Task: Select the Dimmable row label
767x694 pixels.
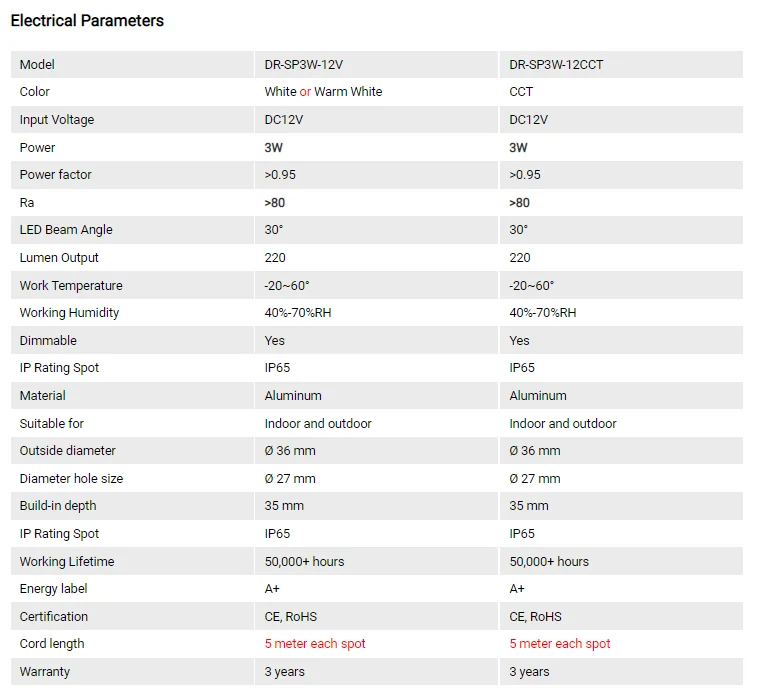Action: tap(48, 341)
